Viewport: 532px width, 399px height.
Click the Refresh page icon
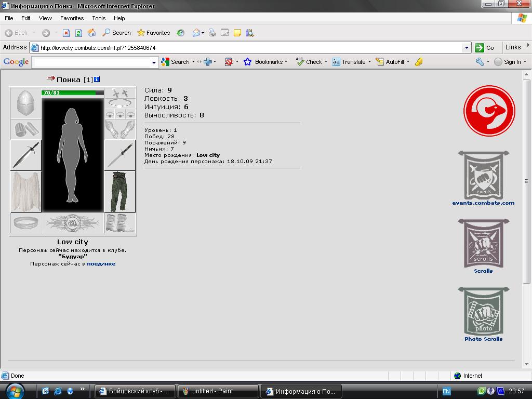[x=79, y=33]
